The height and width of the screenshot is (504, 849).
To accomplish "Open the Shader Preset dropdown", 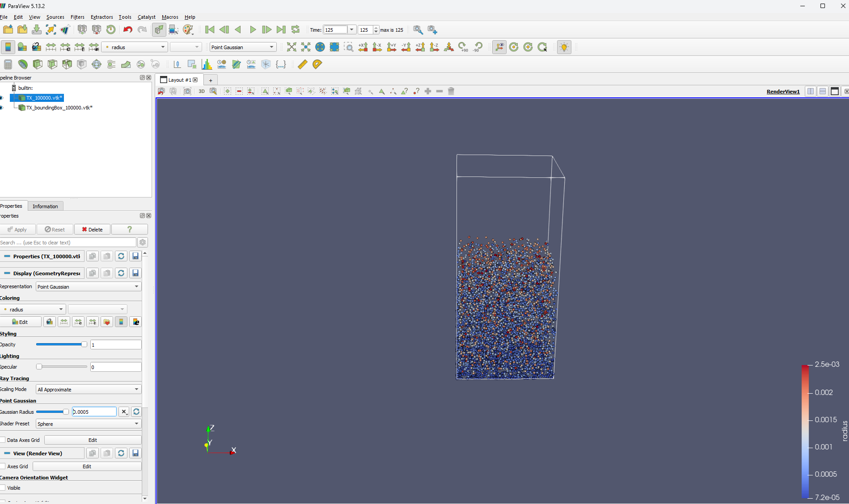I will point(89,424).
